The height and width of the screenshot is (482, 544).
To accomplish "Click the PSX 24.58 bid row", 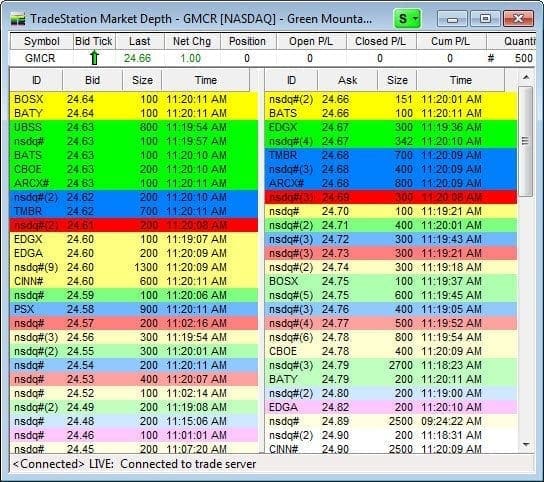I will click(134, 309).
